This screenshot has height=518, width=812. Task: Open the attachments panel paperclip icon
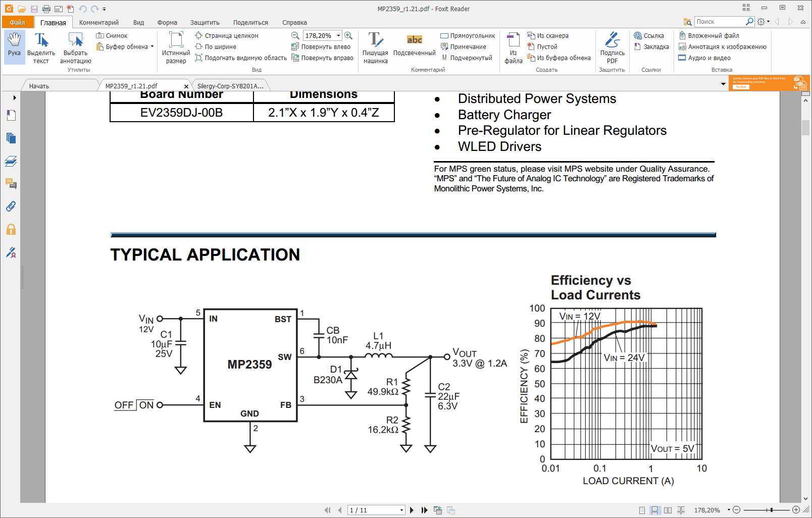pos(11,206)
